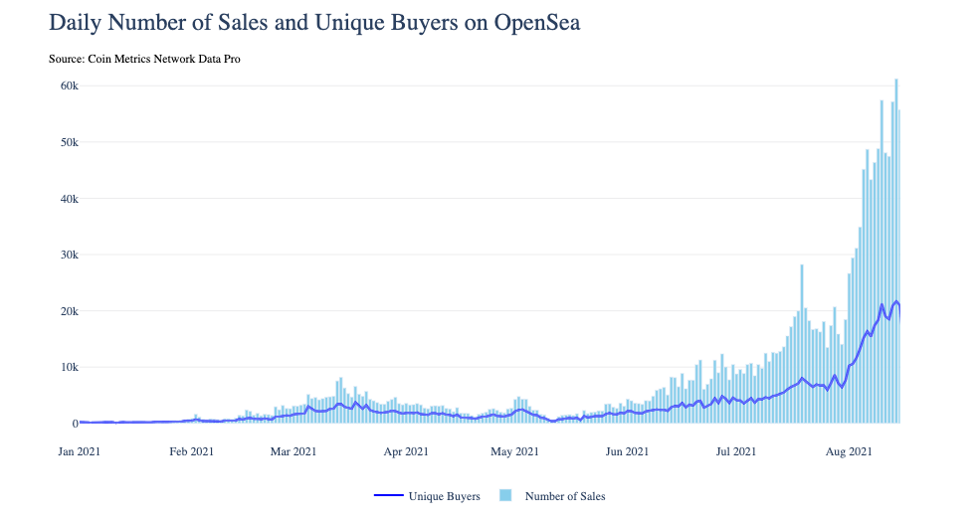
Task: Click the light blue Number of Sales swatch
Action: 505,496
